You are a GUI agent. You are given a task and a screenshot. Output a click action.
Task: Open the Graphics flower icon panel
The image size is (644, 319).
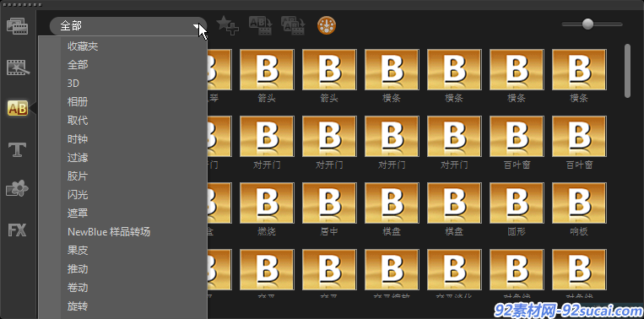tap(17, 189)
